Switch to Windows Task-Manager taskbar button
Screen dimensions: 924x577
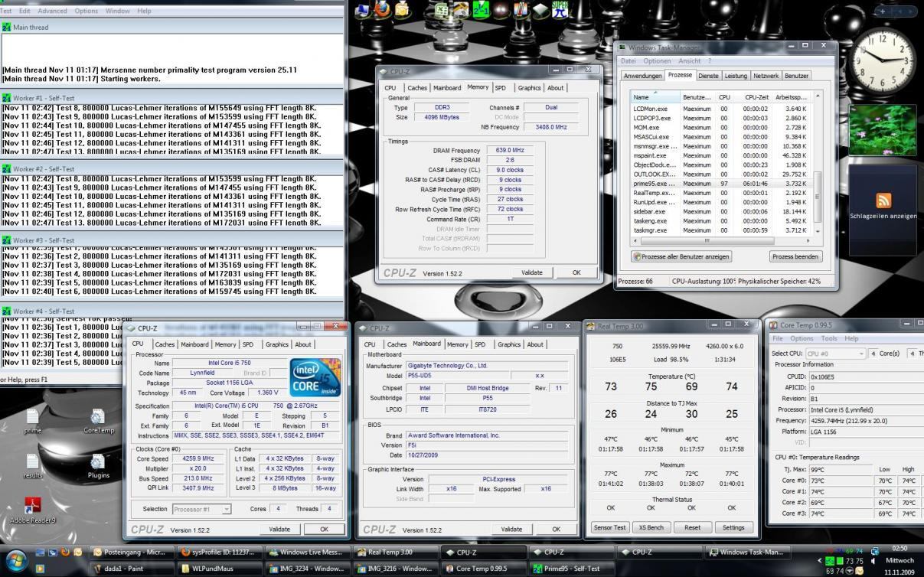(746, 552)
